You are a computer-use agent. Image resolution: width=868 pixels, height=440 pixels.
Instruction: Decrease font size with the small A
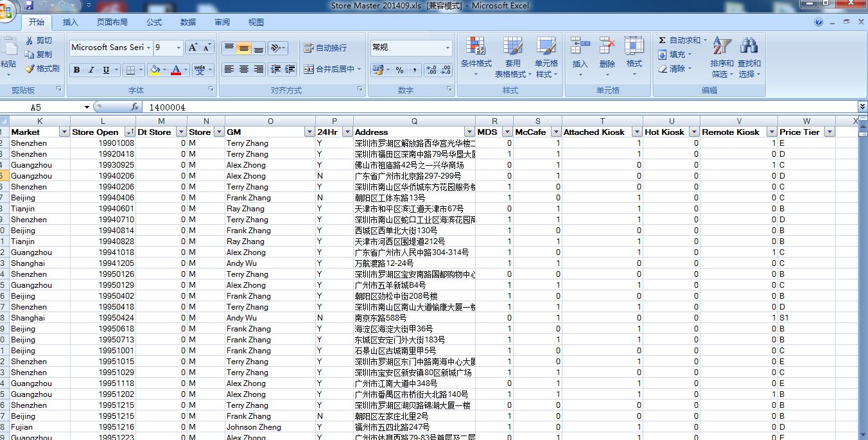(207, 48)
